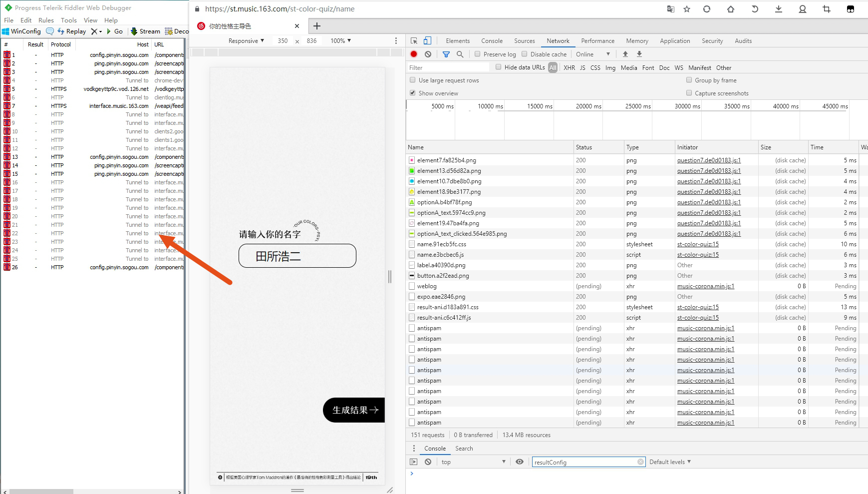This screenshot has height=494, width=868.
Task: Open the console drawer three-dot menu
Action: coord(414,449)
